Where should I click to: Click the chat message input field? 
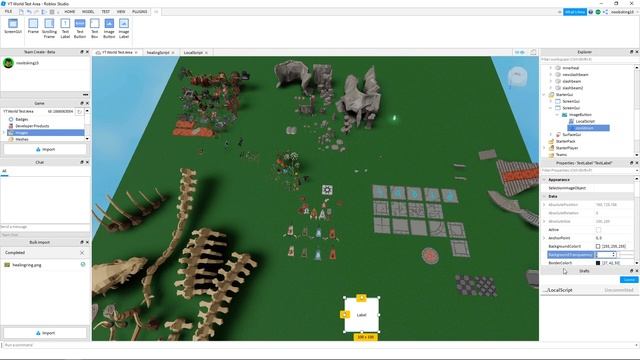(x=45, y=227)
